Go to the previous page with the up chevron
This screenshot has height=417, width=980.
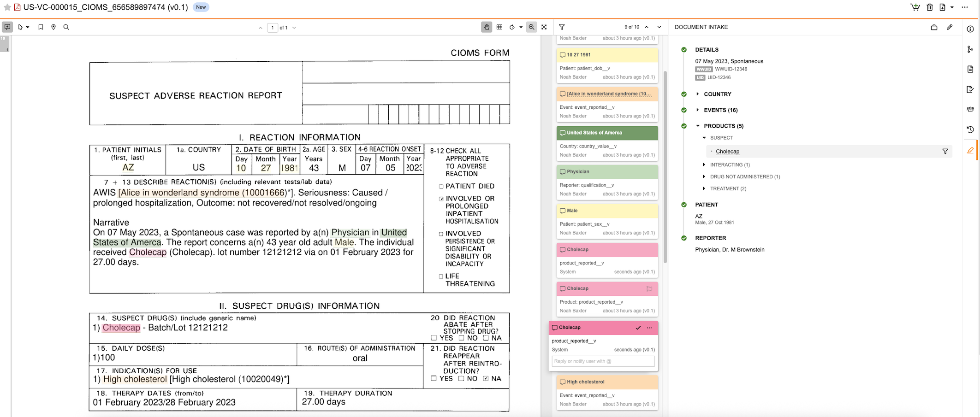click(261, 28)
